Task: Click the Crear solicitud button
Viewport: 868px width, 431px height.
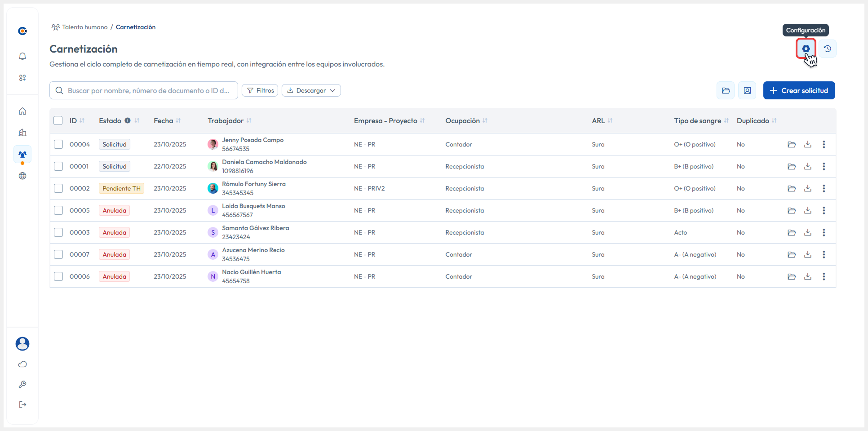Action: pos(799,90)
